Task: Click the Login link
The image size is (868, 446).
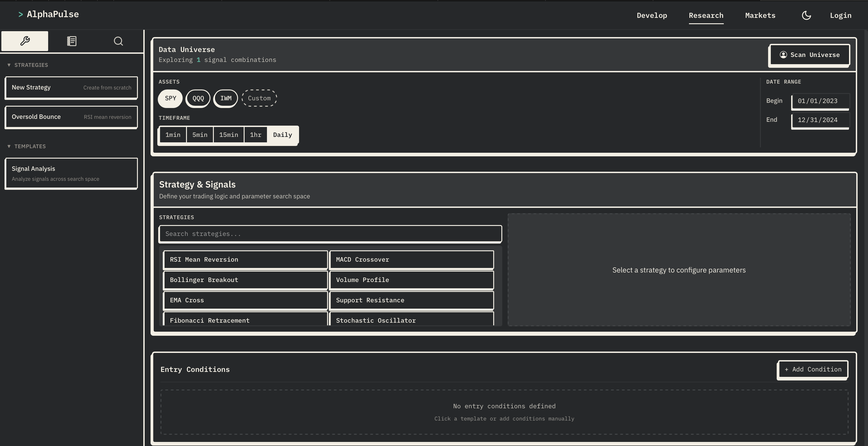Action: click(x=840, y=16)
